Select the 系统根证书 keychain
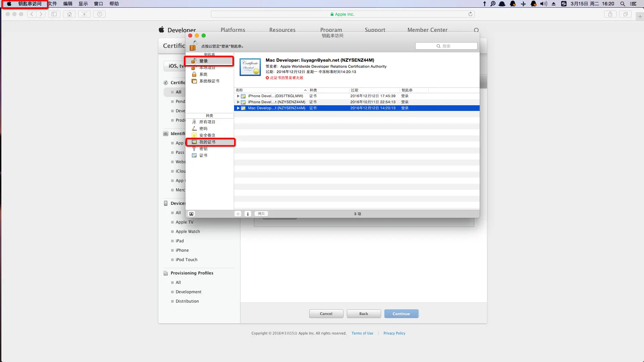Screen dimensions: 644x362 (x=209, y=81)
